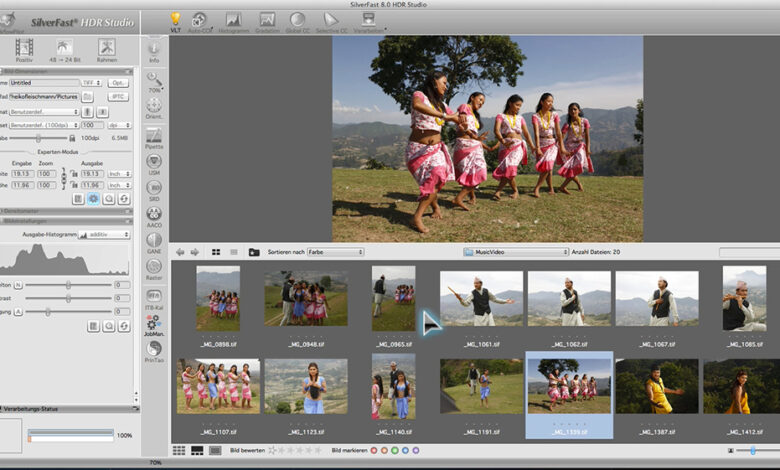780x470 pixels.
Task: Click the VLT lightbulb icon
Action: [x=176, y=19]
